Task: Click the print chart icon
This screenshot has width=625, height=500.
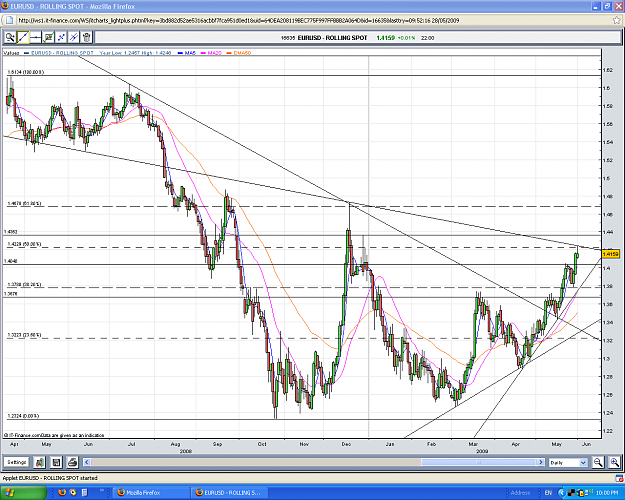Action: click(x=73, y=462)
